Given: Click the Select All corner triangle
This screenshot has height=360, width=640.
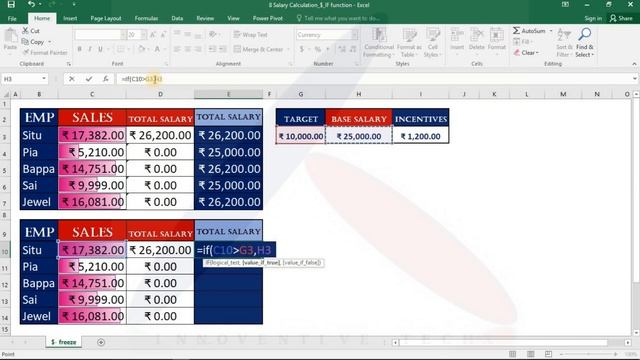Looking at the screenshot, I should [6, 94].
